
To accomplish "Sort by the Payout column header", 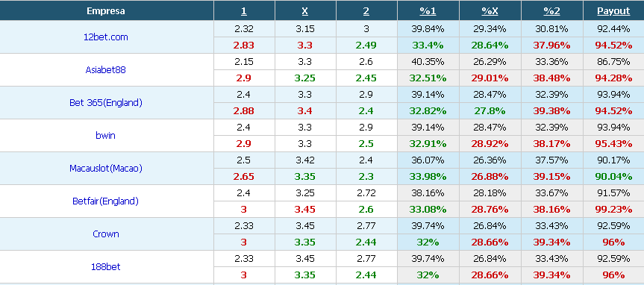I will [x=613, y=11].
